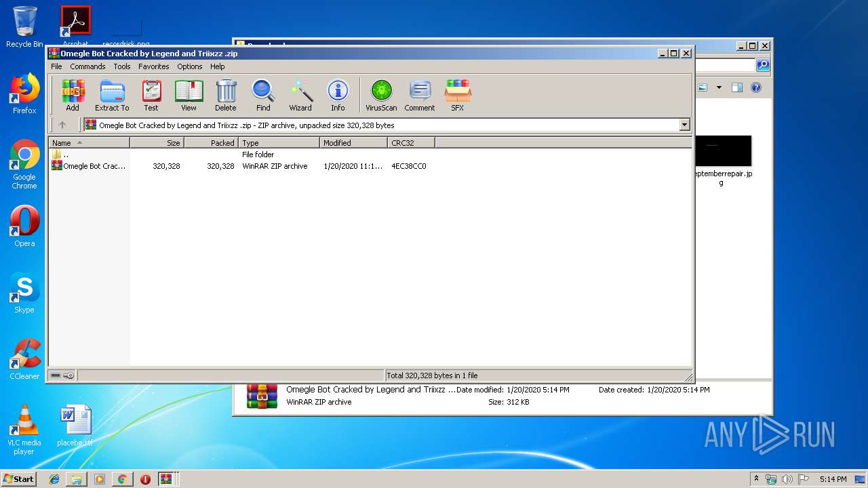Click the Start button
868x488 pixels.
(x=18, y=479)
